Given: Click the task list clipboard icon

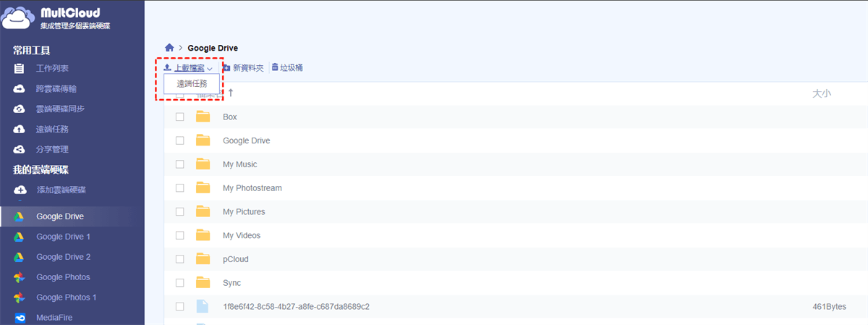Looking at the screenshot, I should pos(20,68).
